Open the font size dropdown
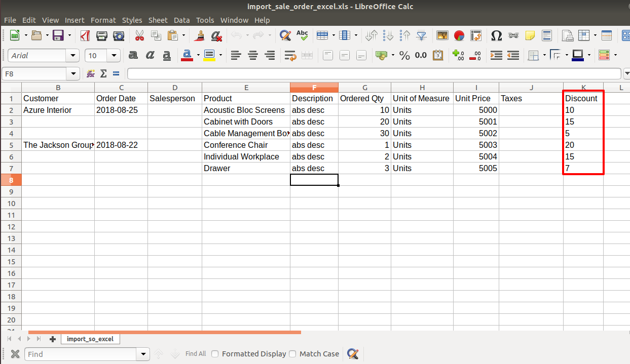The height and width of the screenshot is (364, 630). (x=115, y=56)
